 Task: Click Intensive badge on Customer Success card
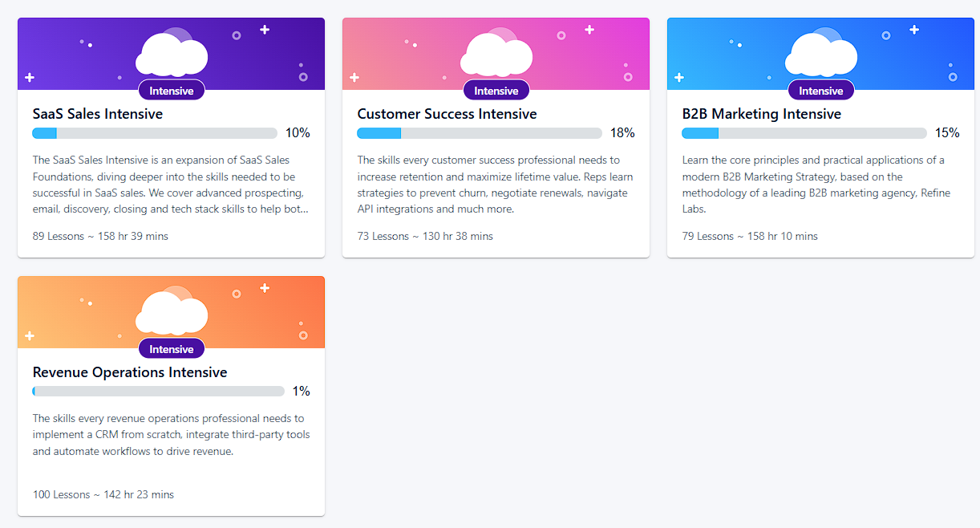coord(496,91)
